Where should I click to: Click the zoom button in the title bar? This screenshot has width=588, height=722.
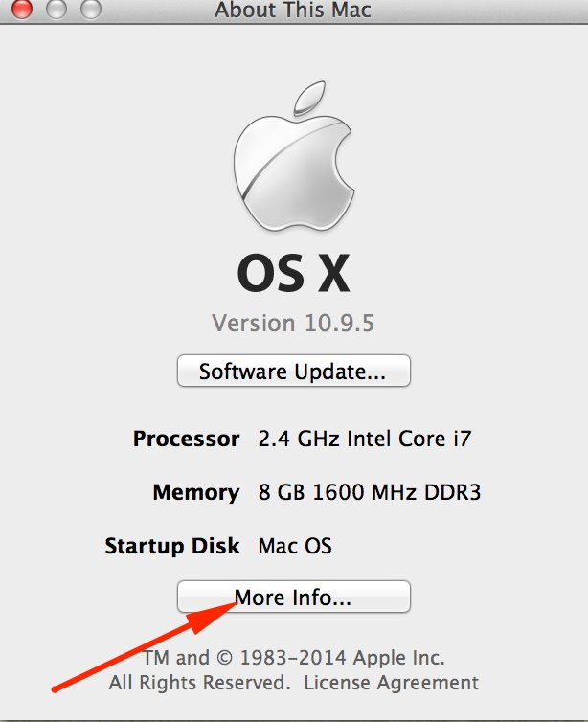tap(90, 10)
